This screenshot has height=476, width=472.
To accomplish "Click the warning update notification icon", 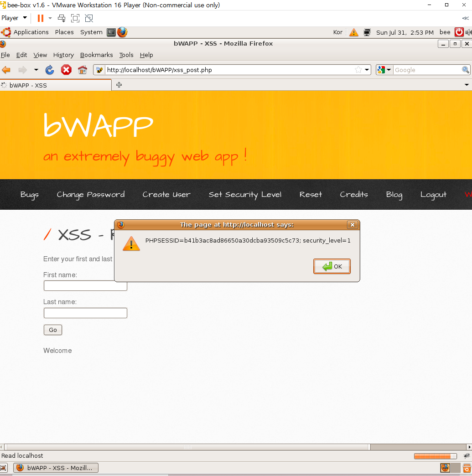I will (353, 32).
